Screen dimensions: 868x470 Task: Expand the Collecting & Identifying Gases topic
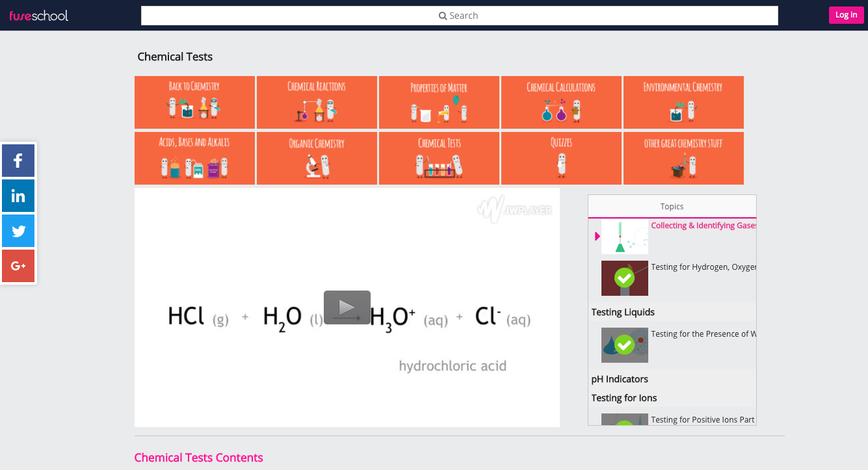coord(703,225)
